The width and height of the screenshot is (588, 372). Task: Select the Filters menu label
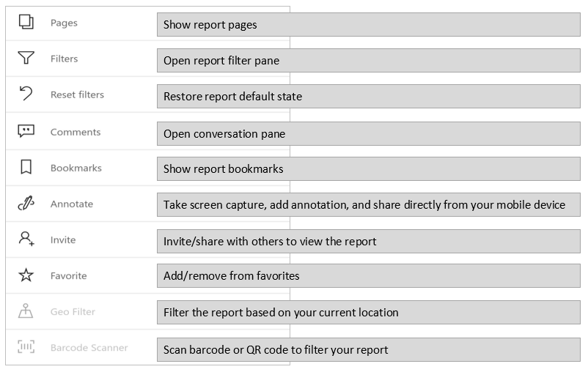point(64,59)
